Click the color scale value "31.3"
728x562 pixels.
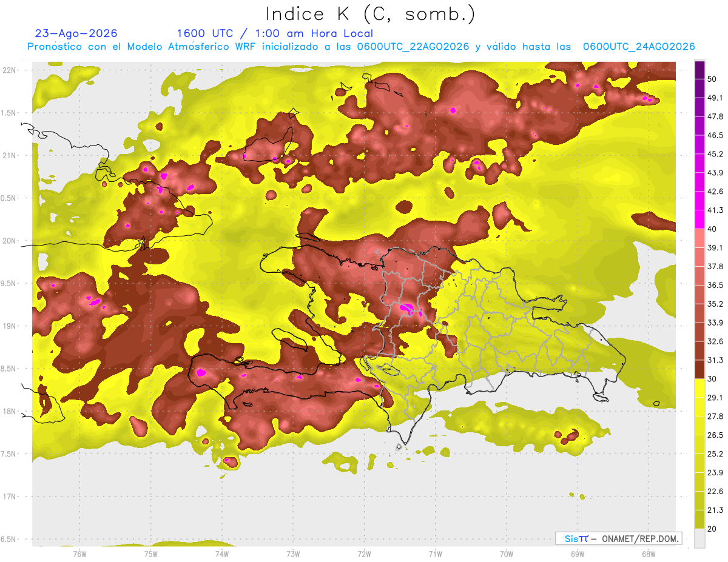[x=715, y=360]
